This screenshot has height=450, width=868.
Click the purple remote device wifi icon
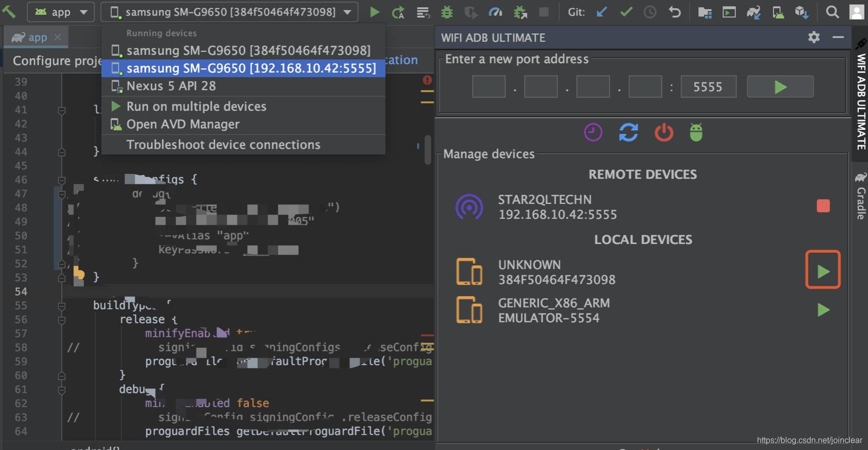click(469, 207)
